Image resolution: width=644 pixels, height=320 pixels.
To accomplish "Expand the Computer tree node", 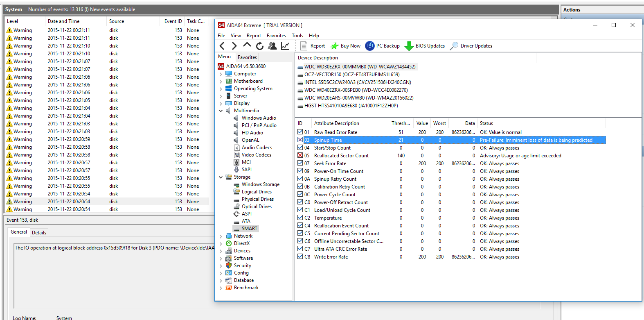I will pyautogui.click(x=221, y=74).
